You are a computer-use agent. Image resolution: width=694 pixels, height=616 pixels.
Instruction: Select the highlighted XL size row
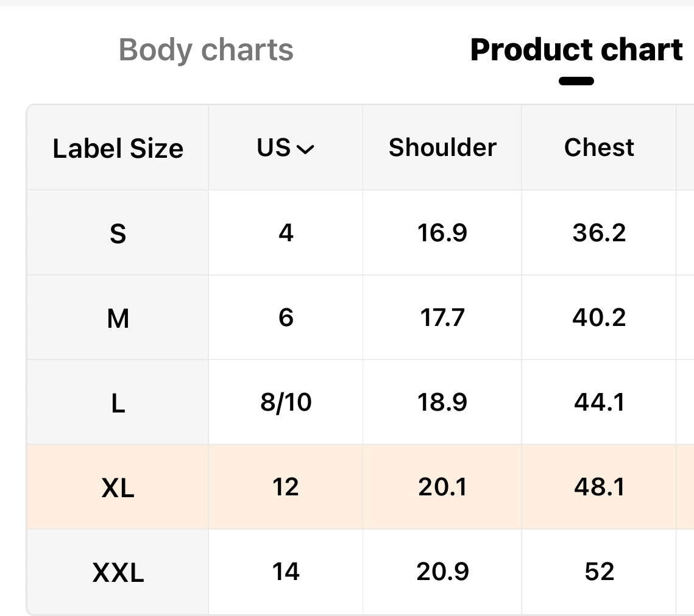click(x=118, y=487)
